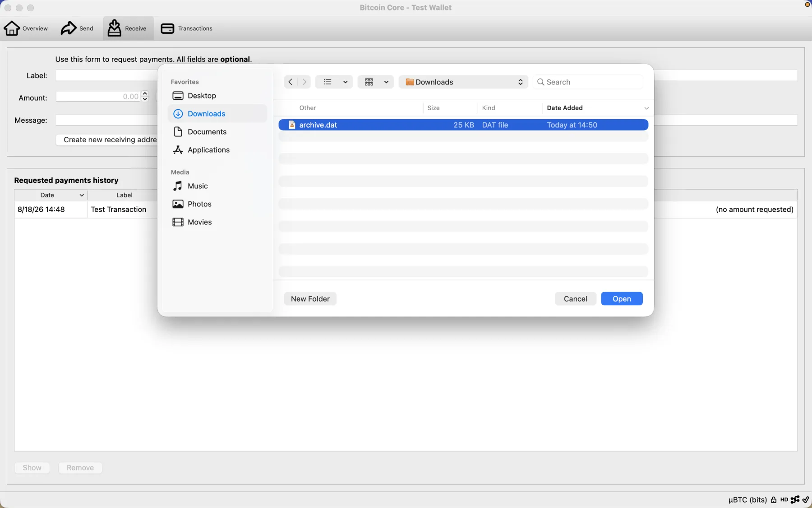Select Music under Media

[x=217, y=186]
